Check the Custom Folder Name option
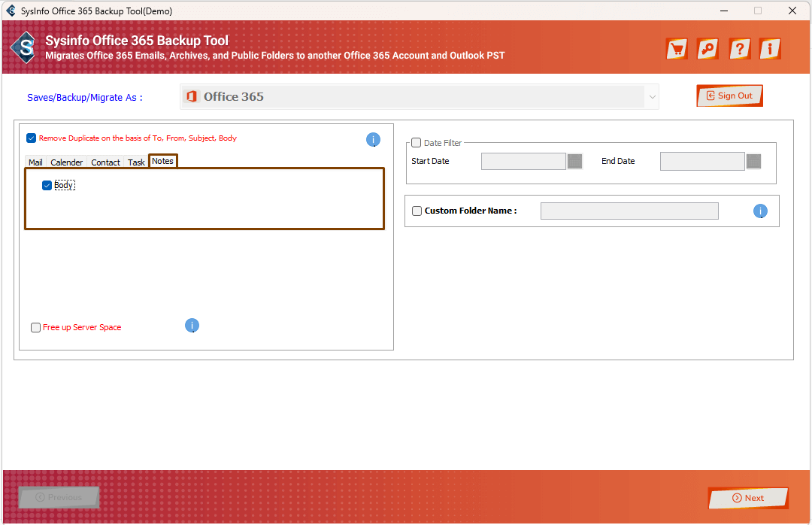 [417, 211]
